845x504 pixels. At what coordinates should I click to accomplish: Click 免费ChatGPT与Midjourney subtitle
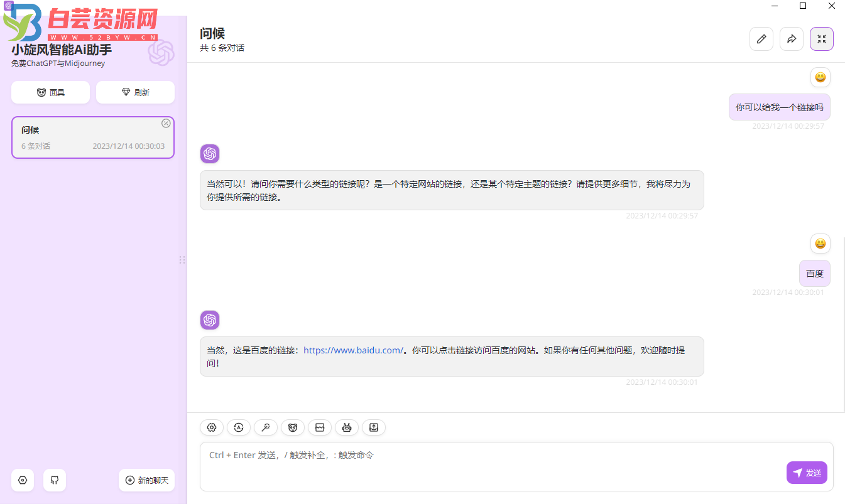(58, 63)
